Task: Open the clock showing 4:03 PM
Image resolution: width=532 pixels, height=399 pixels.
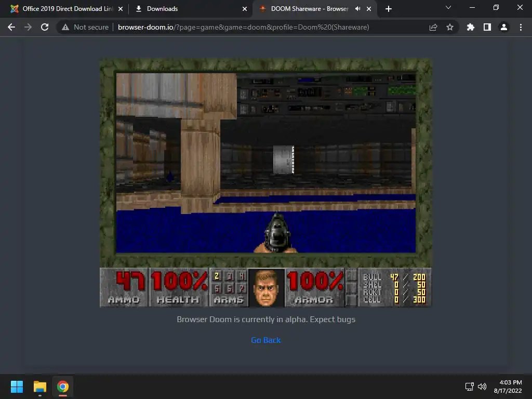Action: point(508,387)
